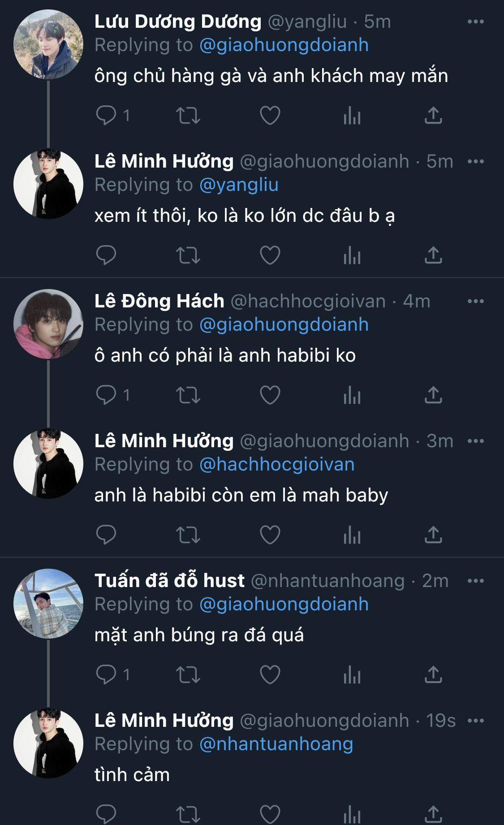Like the 'tình cảm' reply
This screenshot has width=504, height=825.
point(270,814)
